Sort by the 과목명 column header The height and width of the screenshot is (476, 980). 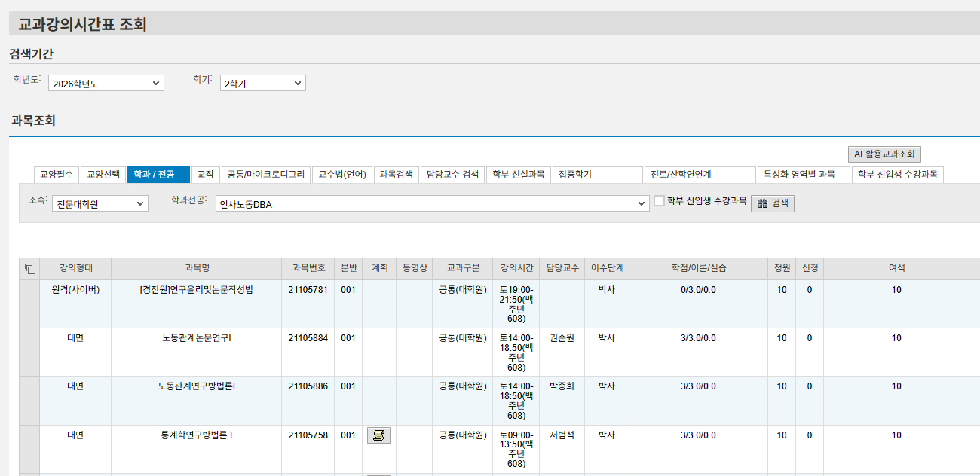point(197,268)
